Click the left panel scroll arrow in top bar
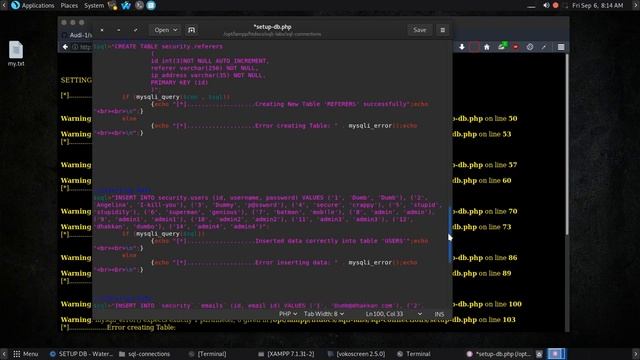 (4, 5)
